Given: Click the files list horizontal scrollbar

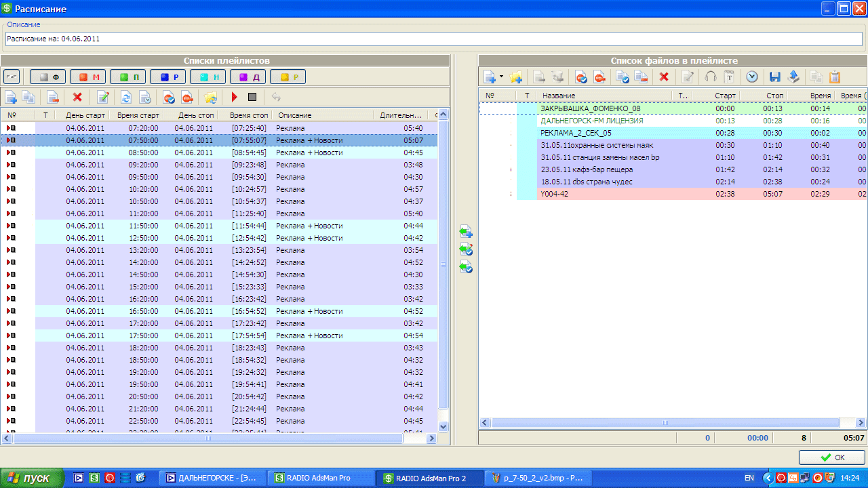Looking at the screenshot, I should 673,422.
